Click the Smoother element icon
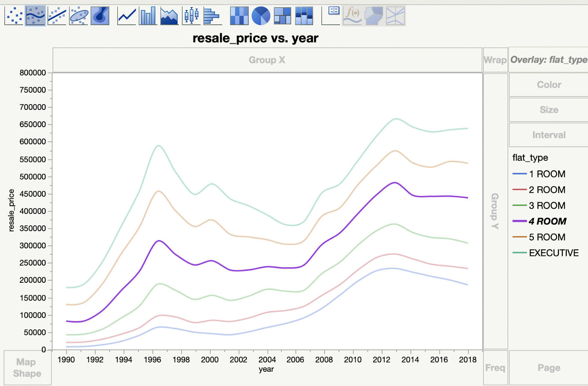 [x=35, y=16]
